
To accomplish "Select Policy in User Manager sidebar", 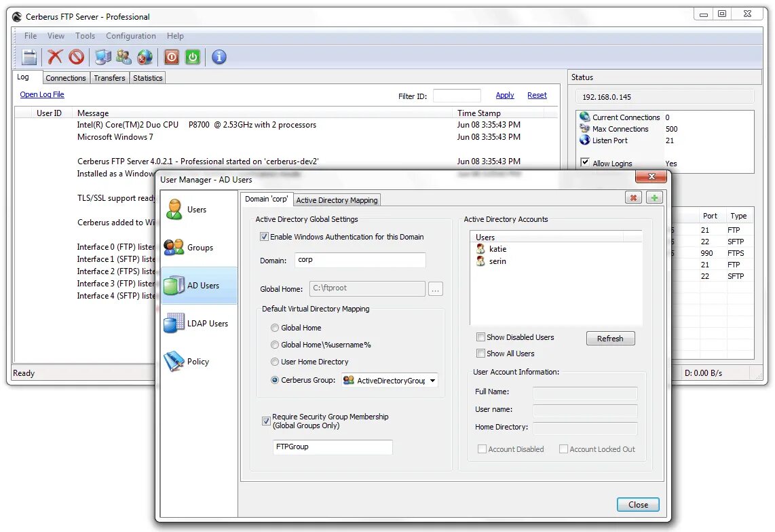I will pos(200,362).
